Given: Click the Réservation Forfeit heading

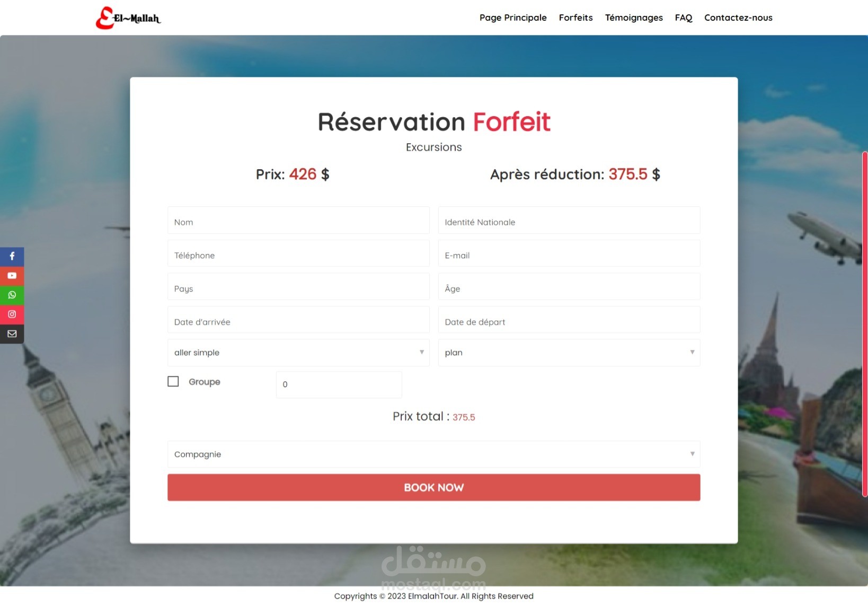Looking at the screenshot, I should (433, 122).
